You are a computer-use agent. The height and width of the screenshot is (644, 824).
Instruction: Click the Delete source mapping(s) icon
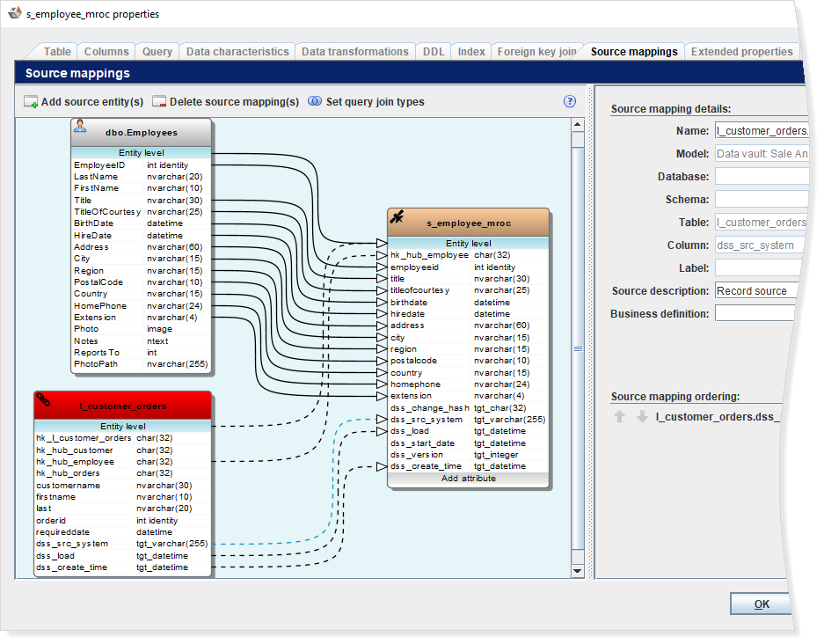coord(159,102)
